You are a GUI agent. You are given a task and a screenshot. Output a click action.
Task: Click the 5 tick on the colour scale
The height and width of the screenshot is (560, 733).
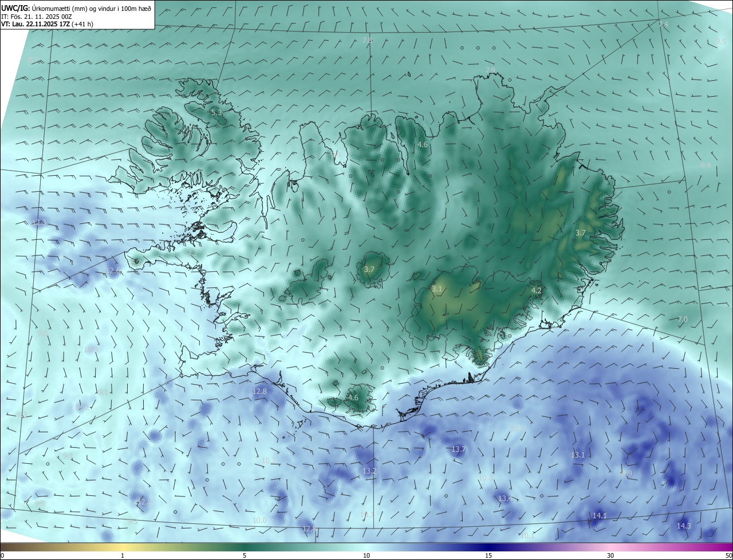245,555
